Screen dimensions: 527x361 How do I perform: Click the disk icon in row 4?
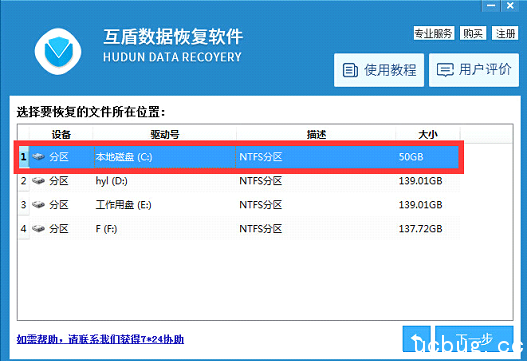(38, 229)
